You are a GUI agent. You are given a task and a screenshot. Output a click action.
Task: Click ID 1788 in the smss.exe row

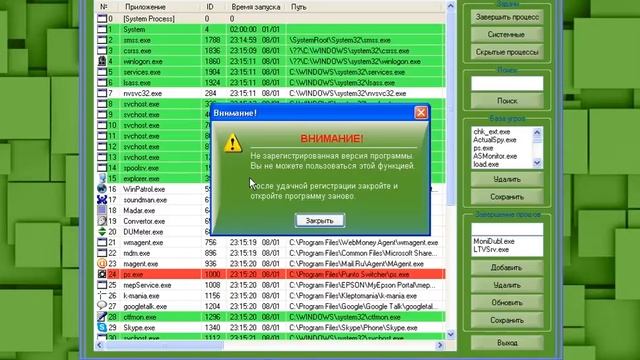[212, 40]
